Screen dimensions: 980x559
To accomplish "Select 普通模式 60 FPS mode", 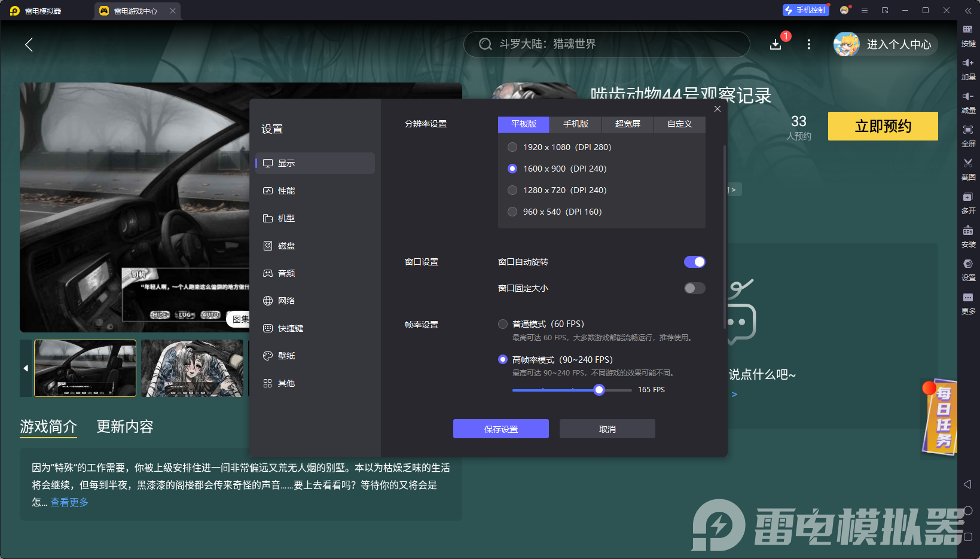I will (x=503, y=323).
